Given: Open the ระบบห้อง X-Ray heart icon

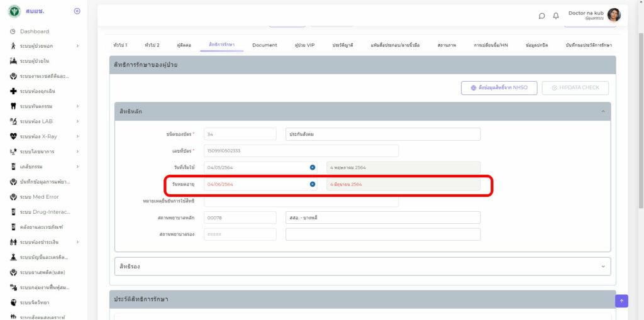Looking at the screenshot, I should tap(13, 136).
